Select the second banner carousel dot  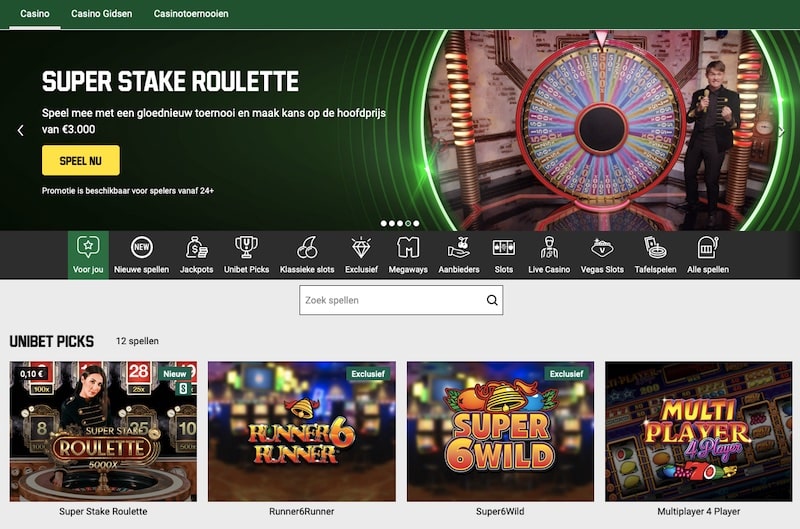(x=392, y=223)
